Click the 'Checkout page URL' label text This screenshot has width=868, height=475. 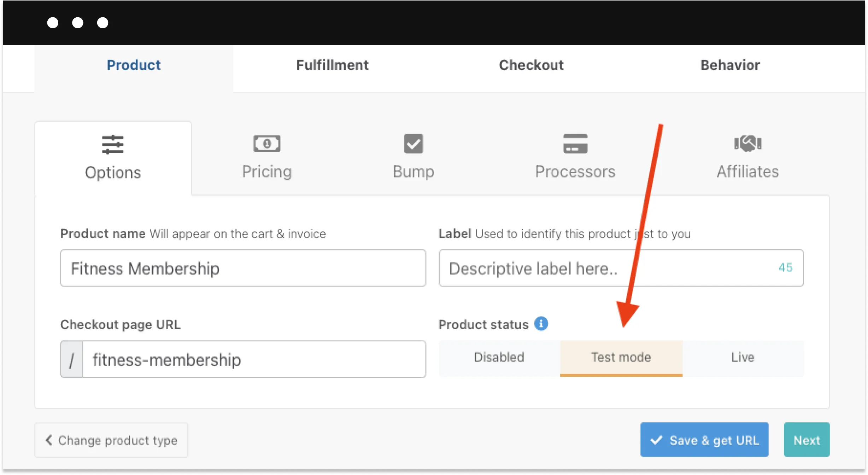click(121, 325)
